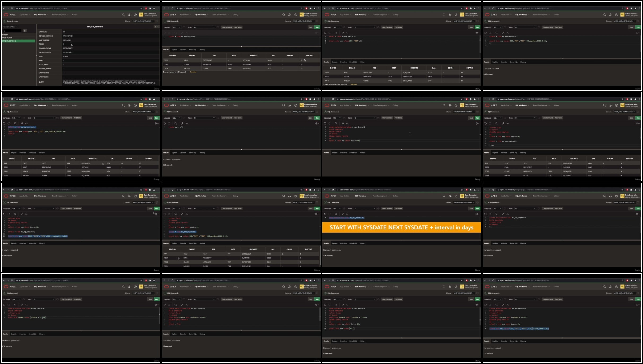Reload the page in the Object Browser frame
The image size is (643, 364).
(12, 8)
